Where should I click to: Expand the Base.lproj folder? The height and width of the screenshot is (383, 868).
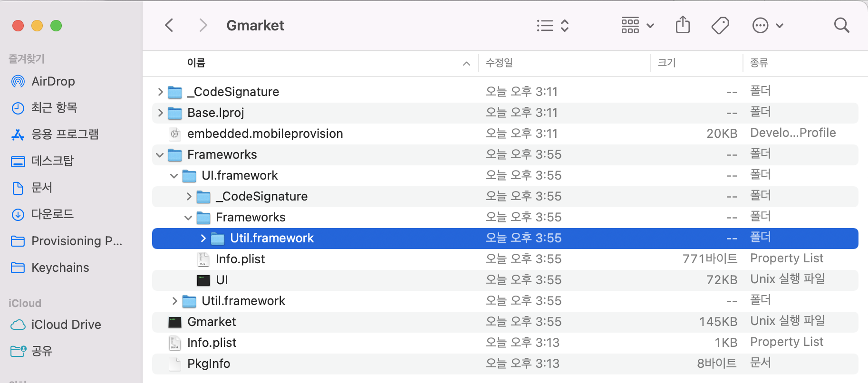click(x=160, y=113)
